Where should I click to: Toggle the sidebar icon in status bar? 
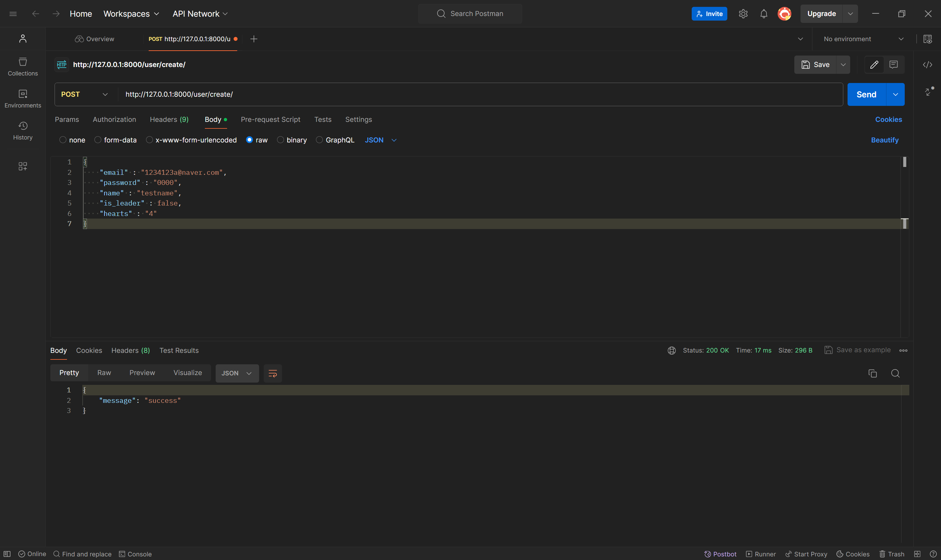coord(7,553)
